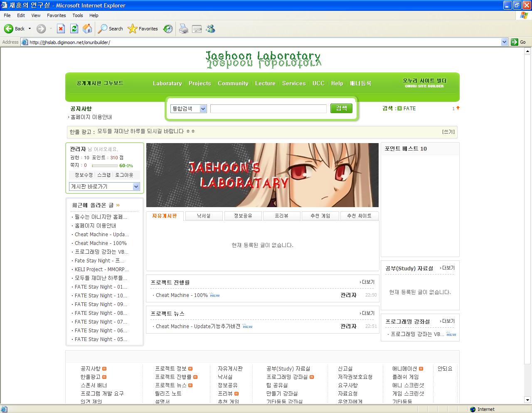Click 더보기 for 프로그래밍 강좌실
This screenshot has height=413, width=532.
pyautogui.click(x=447, y=321)
